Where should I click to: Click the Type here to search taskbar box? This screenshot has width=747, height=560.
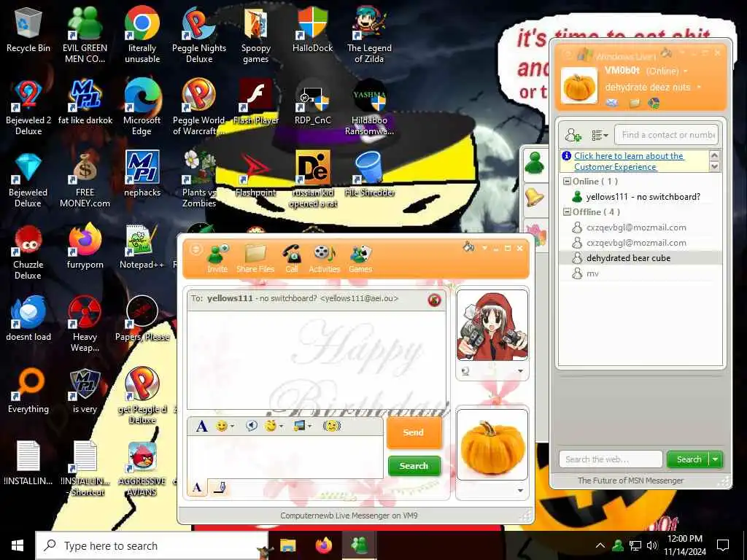[152, 545]
